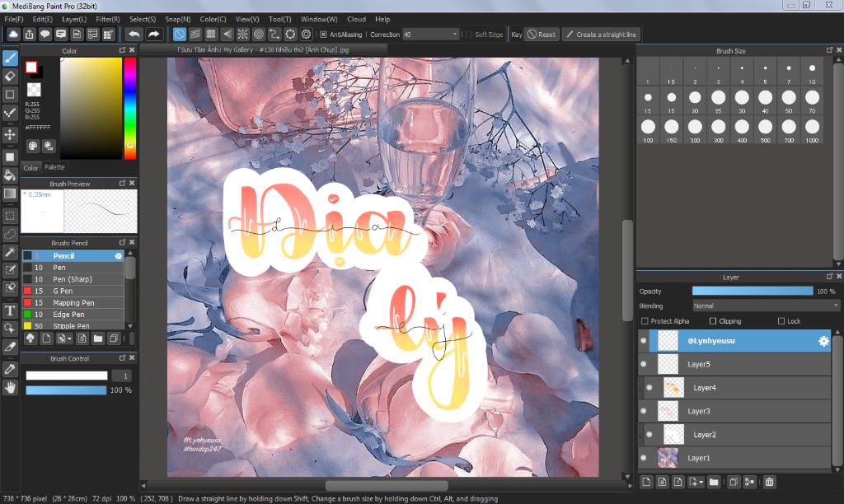The height and width of the screenshot is (504, 844).
Task: Pick brush size 100 preset
Action: coord(648,129)
